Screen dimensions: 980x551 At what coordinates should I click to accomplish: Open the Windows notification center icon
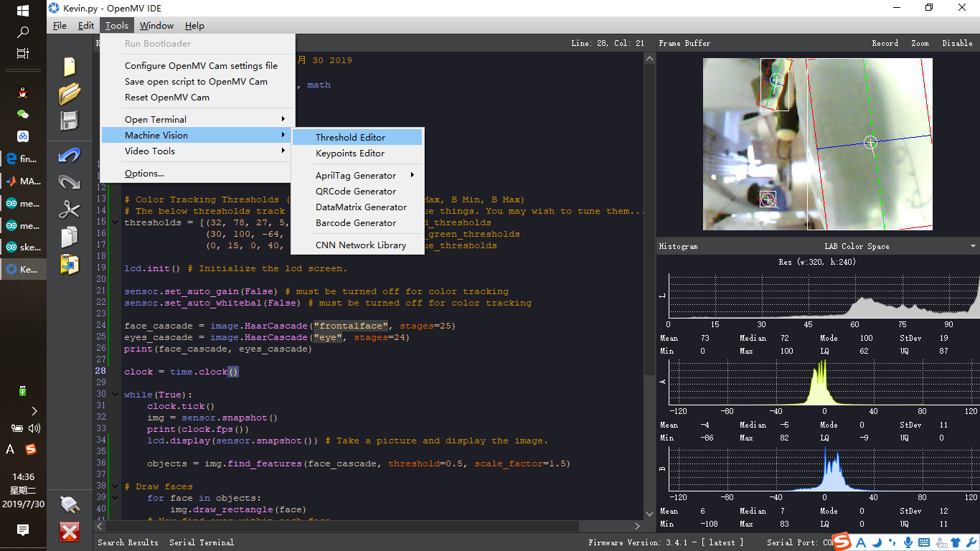23,530
